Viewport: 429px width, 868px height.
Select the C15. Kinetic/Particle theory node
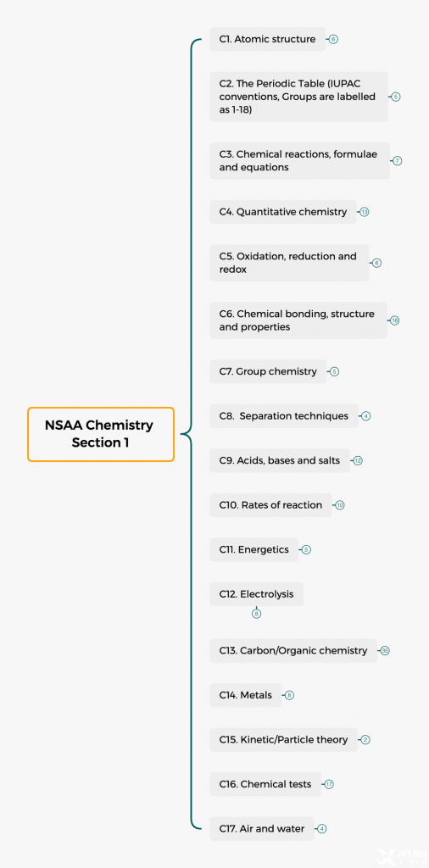pos(283,739)
